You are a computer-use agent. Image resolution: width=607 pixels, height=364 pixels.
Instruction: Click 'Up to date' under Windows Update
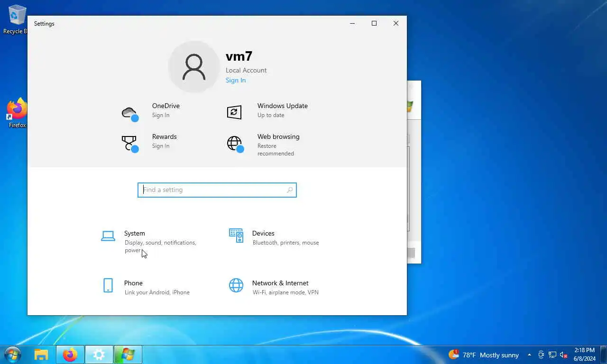coord(271,115)
